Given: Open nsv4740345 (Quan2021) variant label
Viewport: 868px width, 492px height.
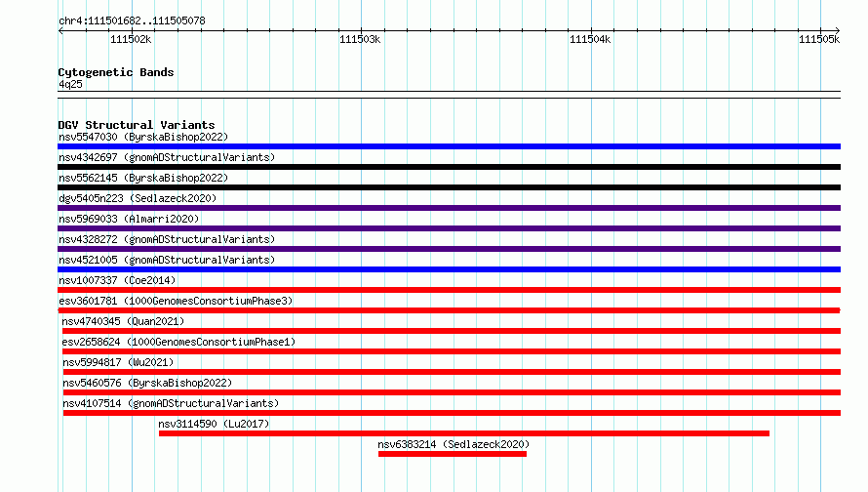Looking at the screenshot, I should 123,321.
